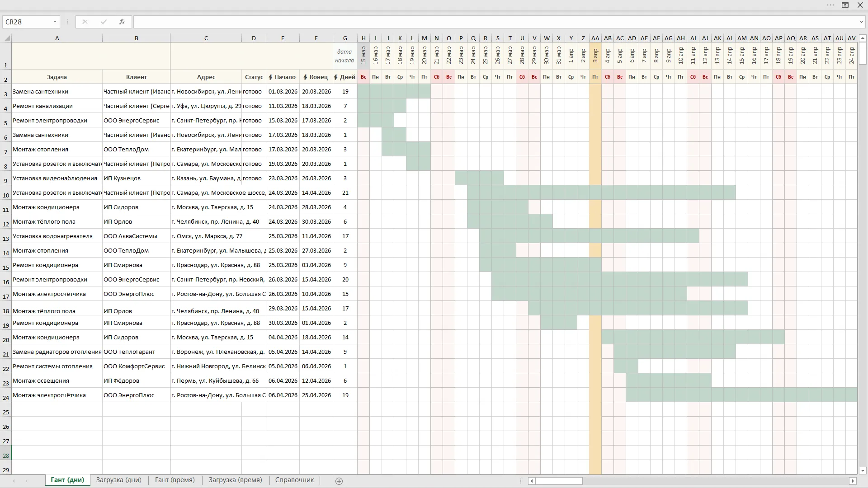
Task: Select the Дней header cell
Action: pyautogui.click(x=345, y=77)
